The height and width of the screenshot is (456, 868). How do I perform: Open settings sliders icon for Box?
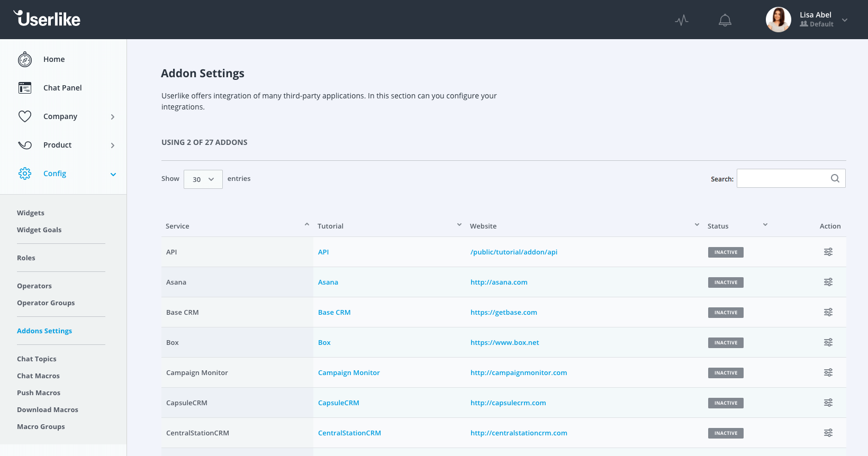(x=828, y=342)
